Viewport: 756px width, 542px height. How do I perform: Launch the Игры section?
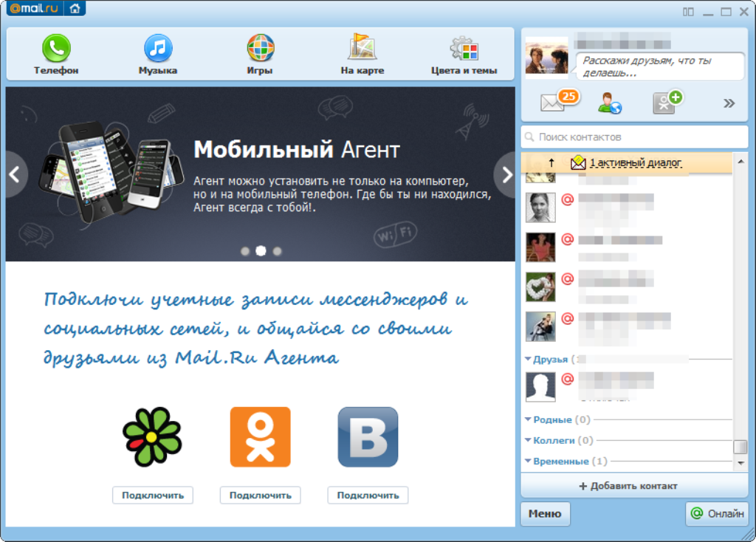coord(260,54)
